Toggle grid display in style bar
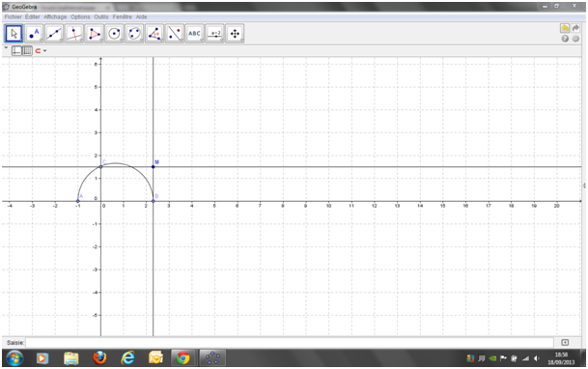Image resolution: width=588 pixels, height=369 pixels. pos(27,51)
